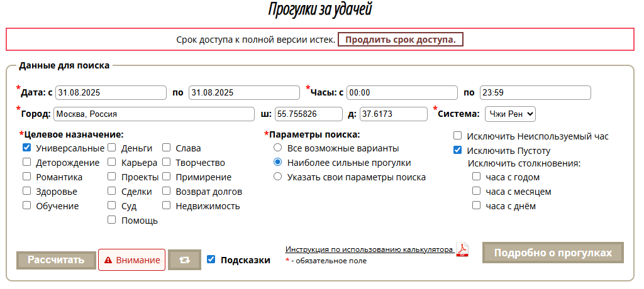644x289 pixels.
Task: Click the red Внимание warning button
Action: pyautogui.click(x=131, y=259)
